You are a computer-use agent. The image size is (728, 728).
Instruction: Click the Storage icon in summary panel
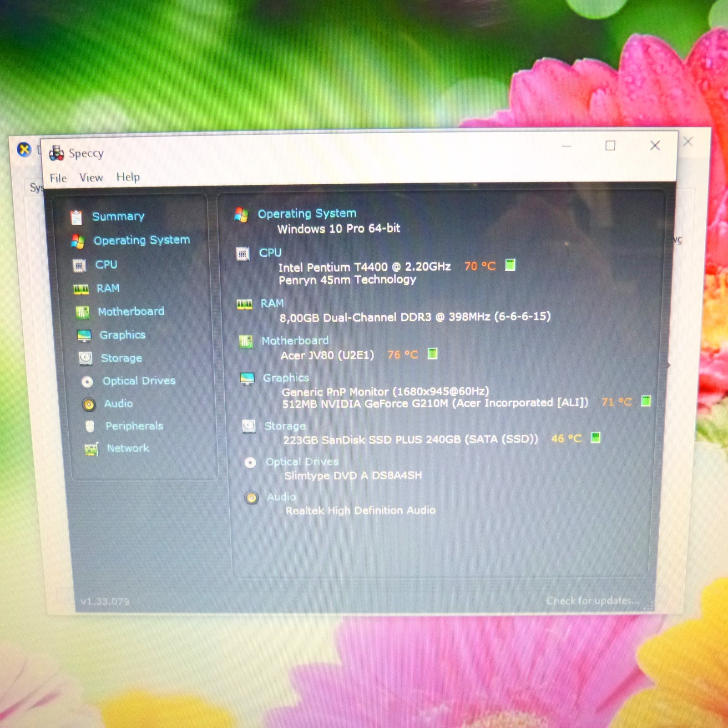[249, 426]
